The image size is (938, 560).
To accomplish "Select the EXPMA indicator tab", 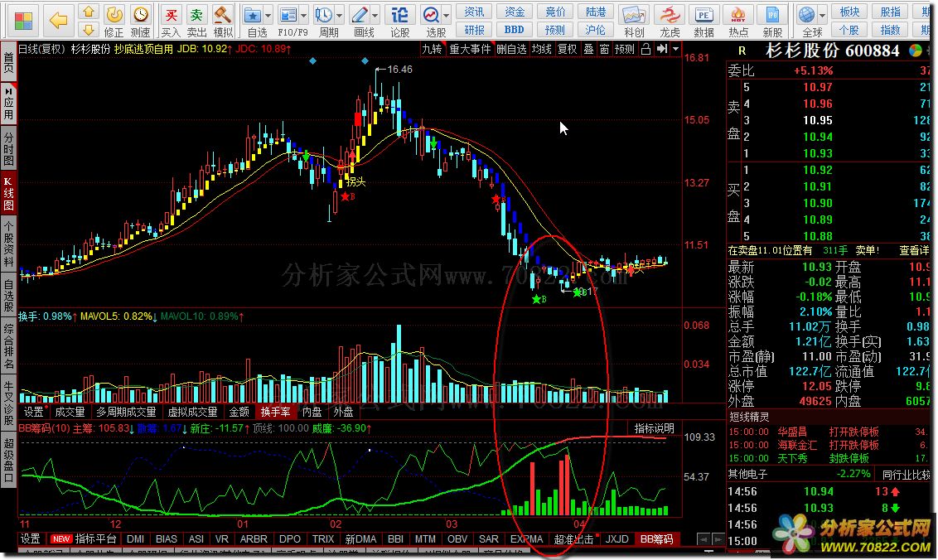I will click(526, 539).
